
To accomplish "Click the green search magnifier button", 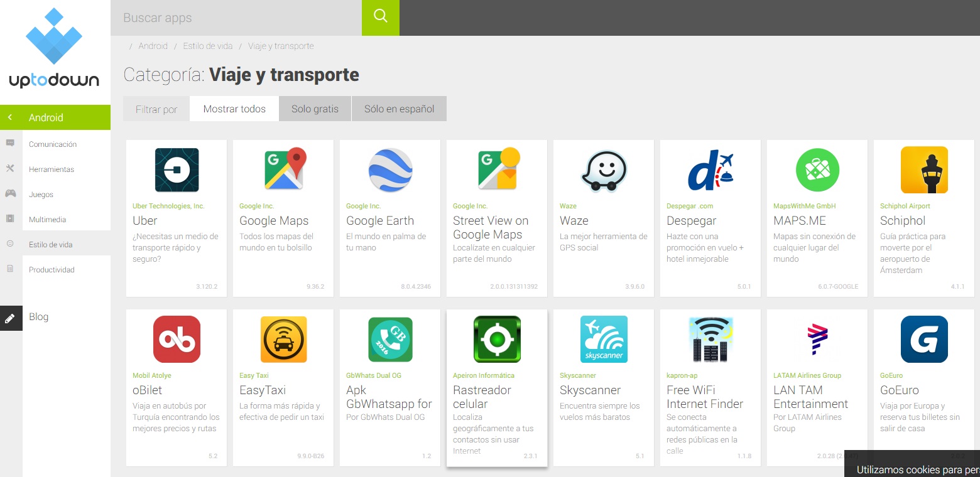I will click(380, 18).
